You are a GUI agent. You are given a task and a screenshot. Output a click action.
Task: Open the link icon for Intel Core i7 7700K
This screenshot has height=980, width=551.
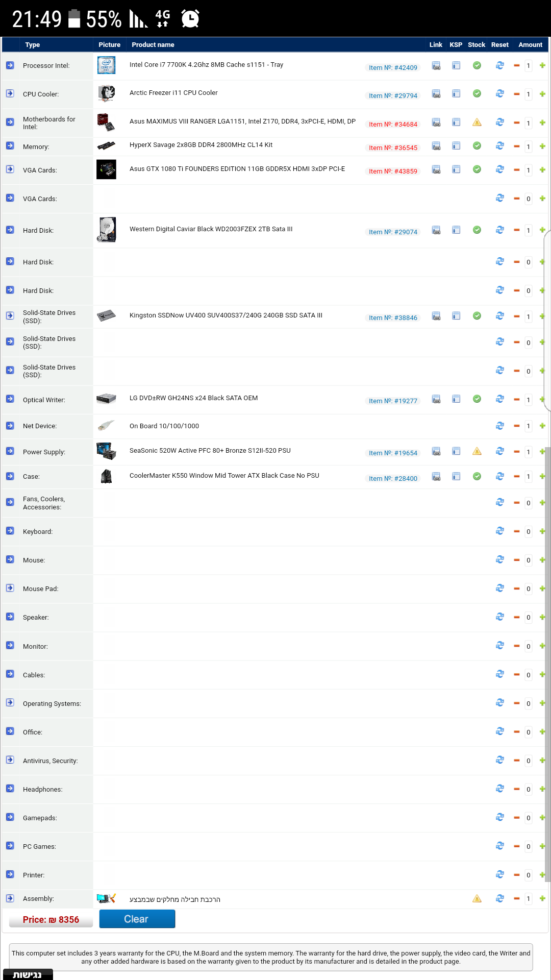click(436, 65)
